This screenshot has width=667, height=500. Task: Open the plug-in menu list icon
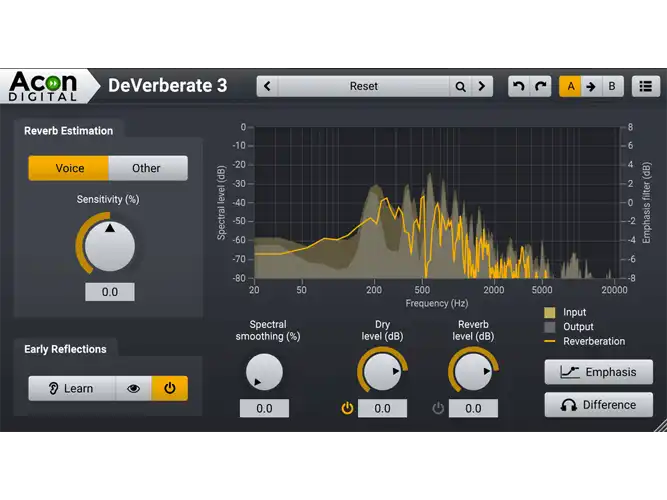point(646,86)
